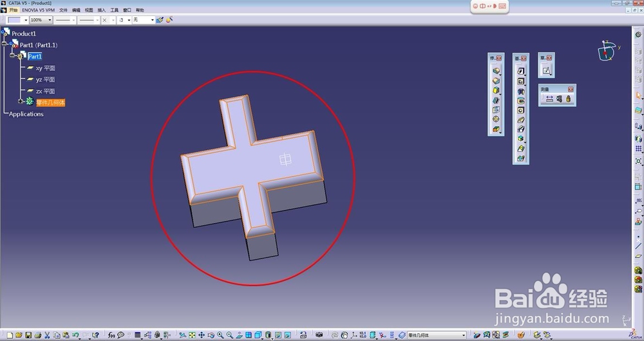
Task: Click the Zoom In magnifier
Action: tap(220, 335)
